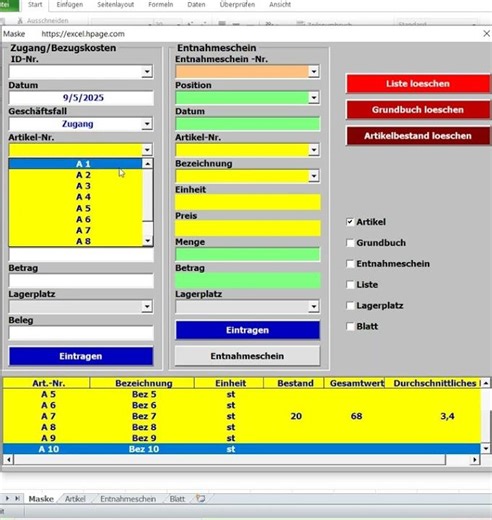Click the grey Entnahmeschein button
The width and height of the screenshot is (492, 520).
click(247, 356)
